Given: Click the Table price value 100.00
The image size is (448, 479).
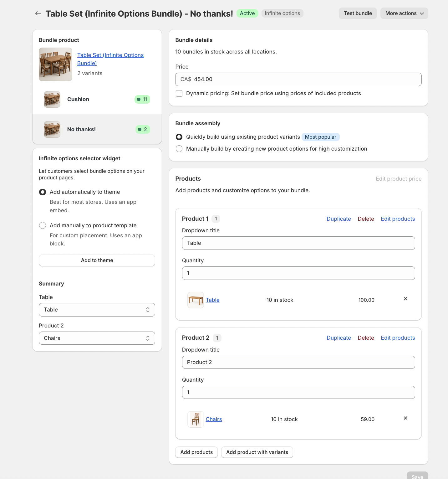Looking at the screenshot, I should (x=366, y=300).
